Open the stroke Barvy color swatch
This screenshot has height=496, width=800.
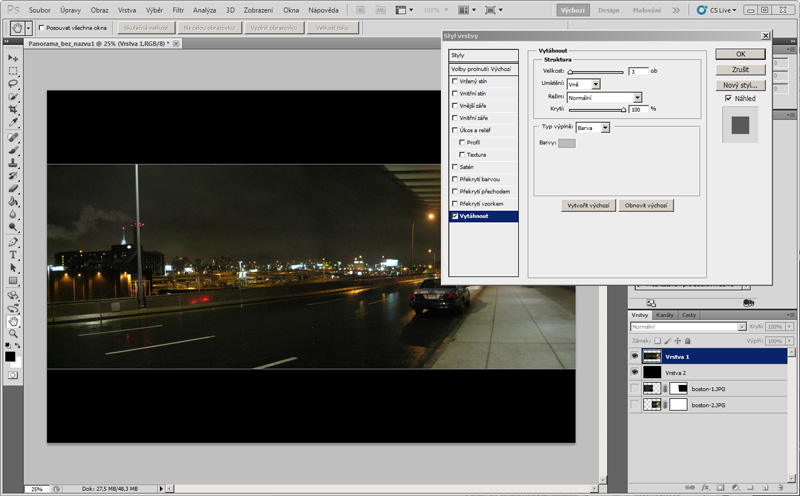pos(566,143)
